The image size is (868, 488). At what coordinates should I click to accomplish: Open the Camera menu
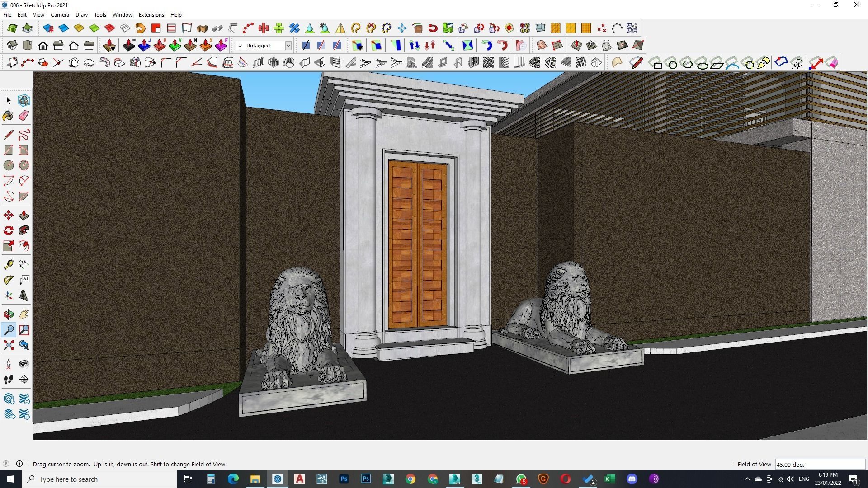[60, 15]
